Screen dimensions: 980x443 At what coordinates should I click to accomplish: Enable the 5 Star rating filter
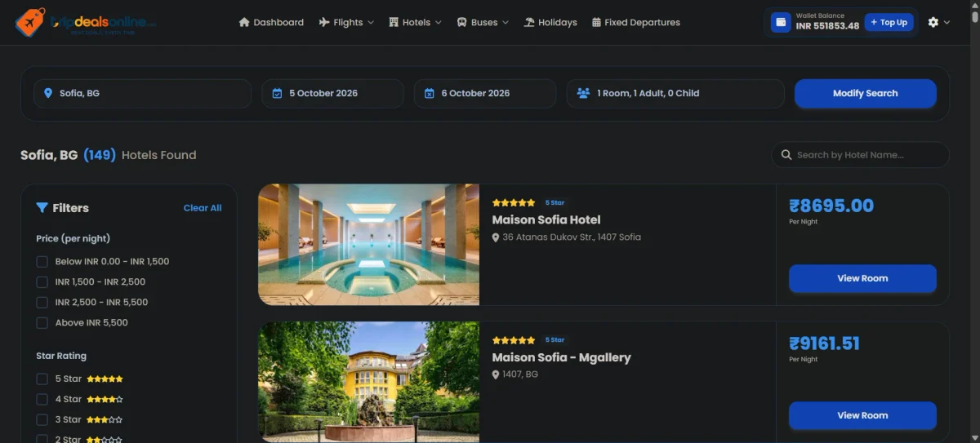click(42, 379)
